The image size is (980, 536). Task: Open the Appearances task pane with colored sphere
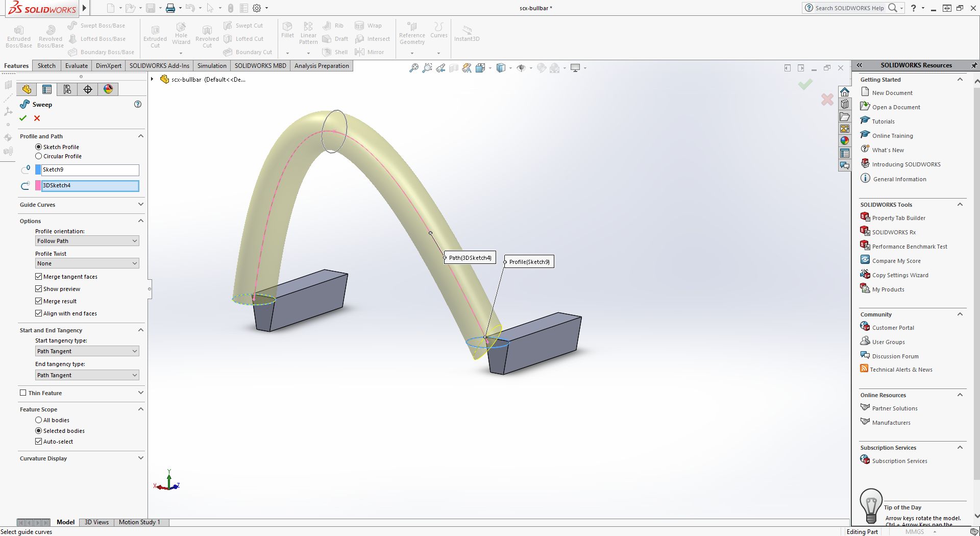coord(845,141)
